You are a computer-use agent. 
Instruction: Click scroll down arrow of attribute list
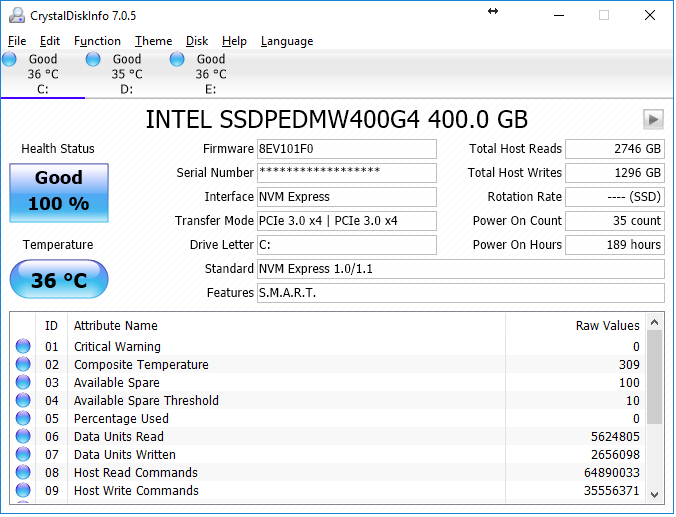pos(654,494)
